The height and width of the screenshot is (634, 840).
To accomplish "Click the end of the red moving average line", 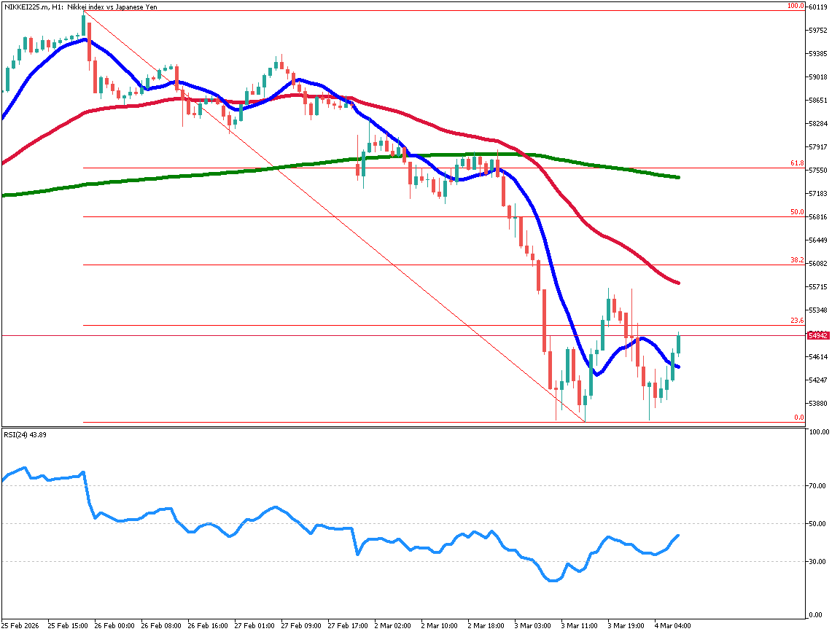I will (678, 283).
